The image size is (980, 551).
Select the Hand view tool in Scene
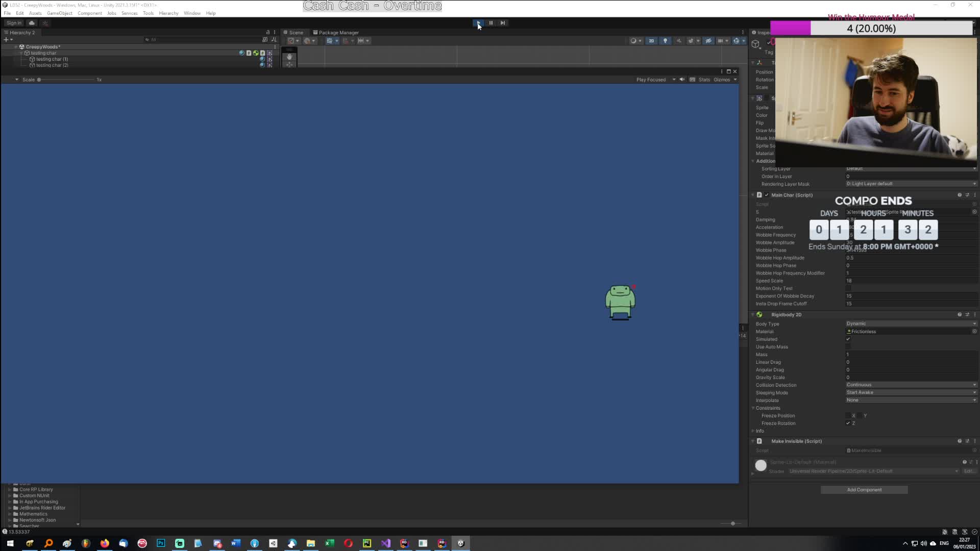pos(289,57)
